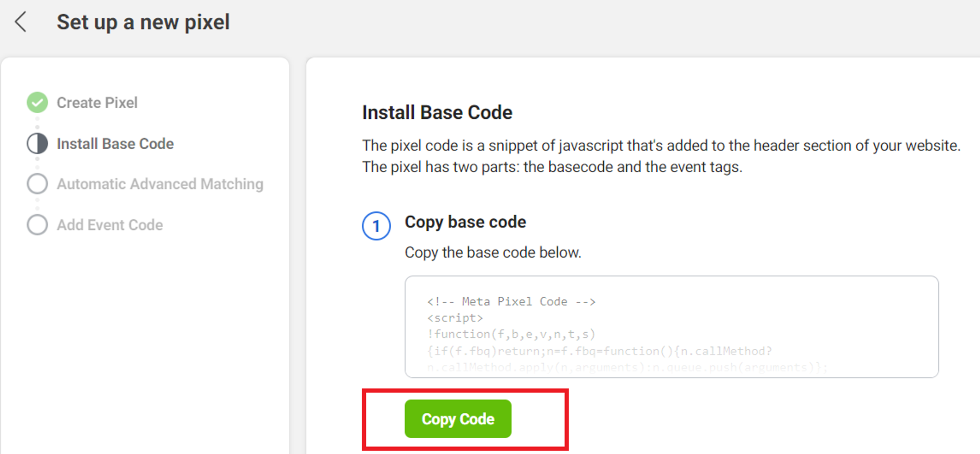Jump to Add Event Code step
The width and height of the screenshot is (980, 454).
click(x=110, y=225)
